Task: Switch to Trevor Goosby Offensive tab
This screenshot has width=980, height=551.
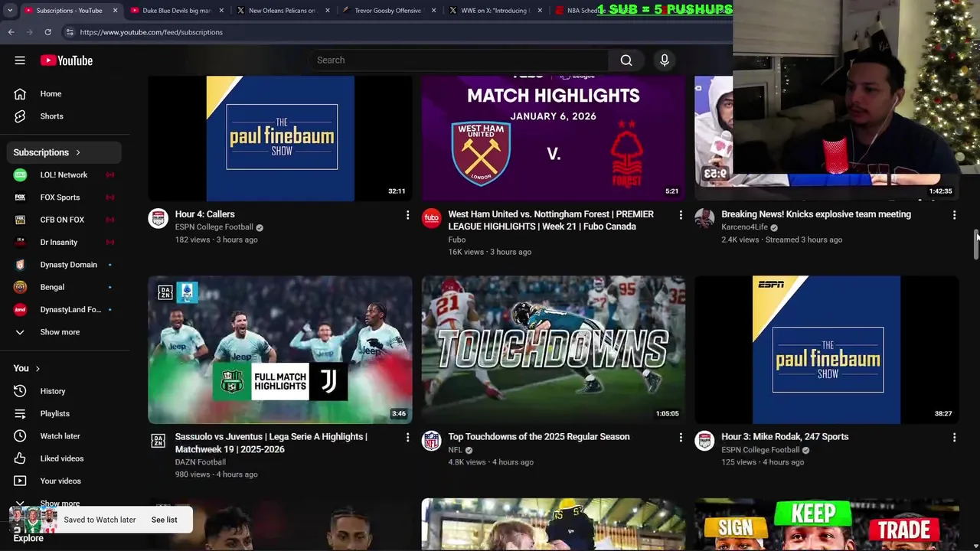Action: [387, 11]
